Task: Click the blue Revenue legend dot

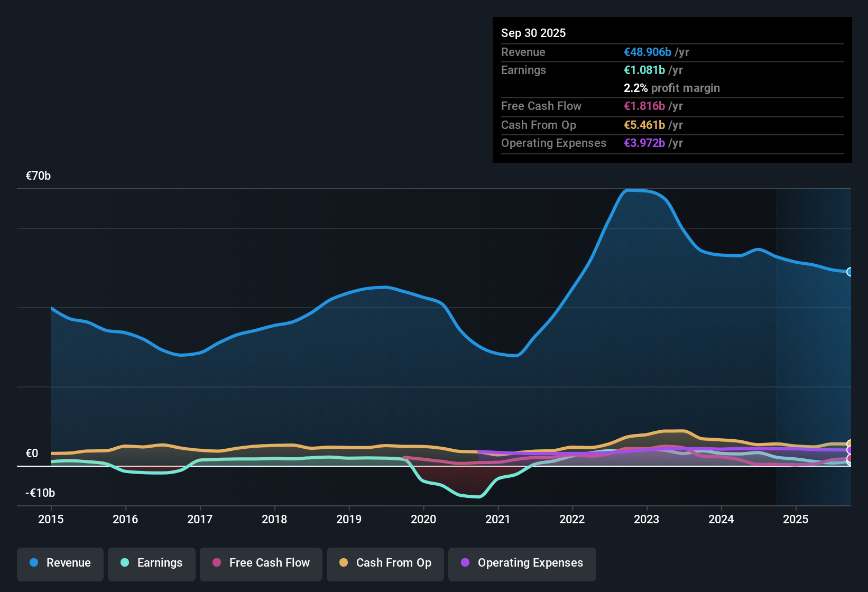Action: (x=33, y=563)
